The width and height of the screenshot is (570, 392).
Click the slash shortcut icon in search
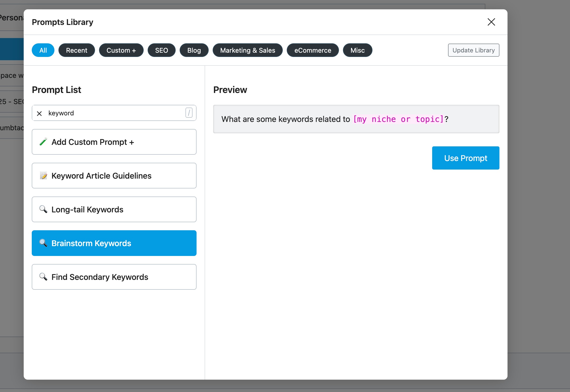tap(189, 113)
